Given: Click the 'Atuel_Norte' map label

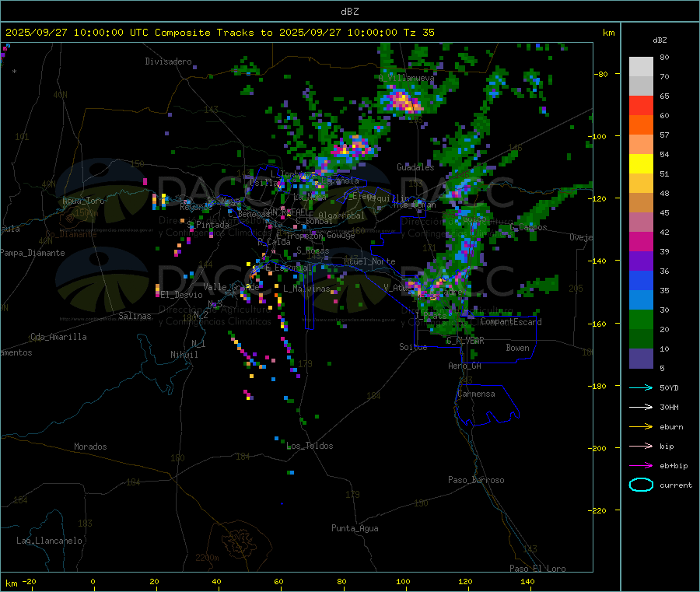Looking at the screenshot, I should click(369, 261).
